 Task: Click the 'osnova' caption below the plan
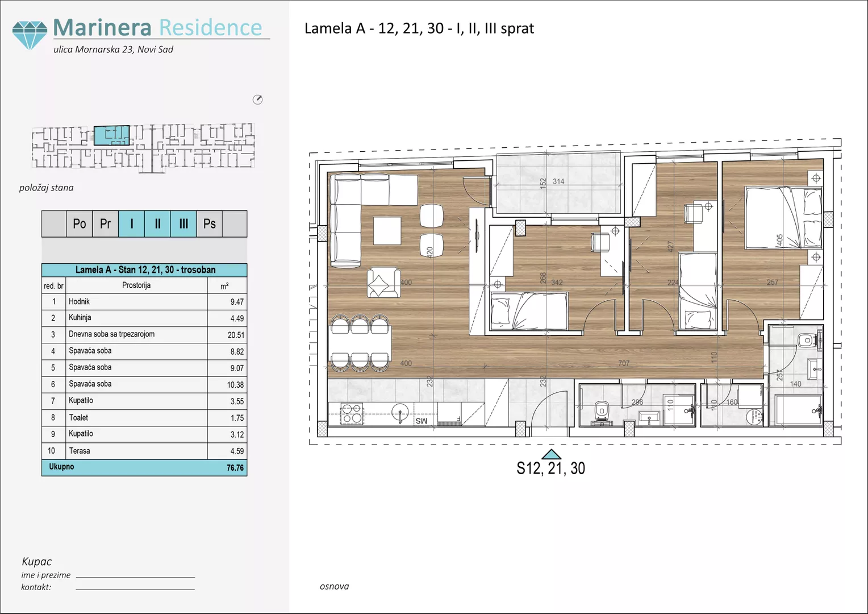[335, 587]
